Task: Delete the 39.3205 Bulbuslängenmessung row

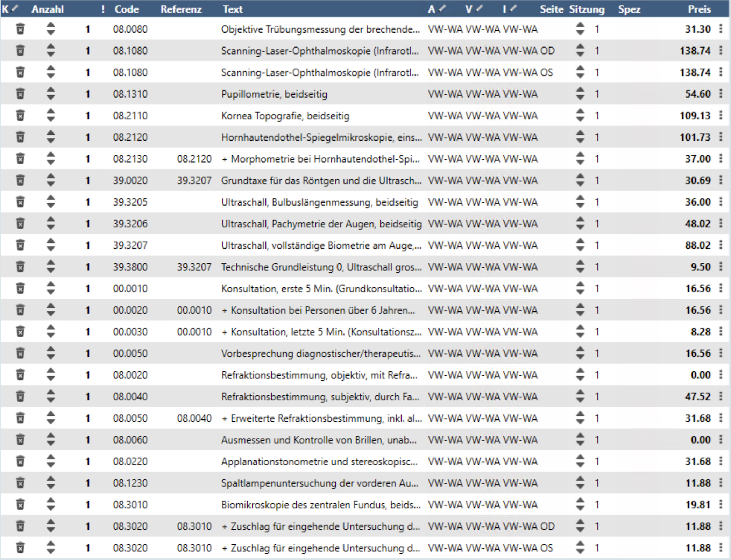Action: click(20, 202)
